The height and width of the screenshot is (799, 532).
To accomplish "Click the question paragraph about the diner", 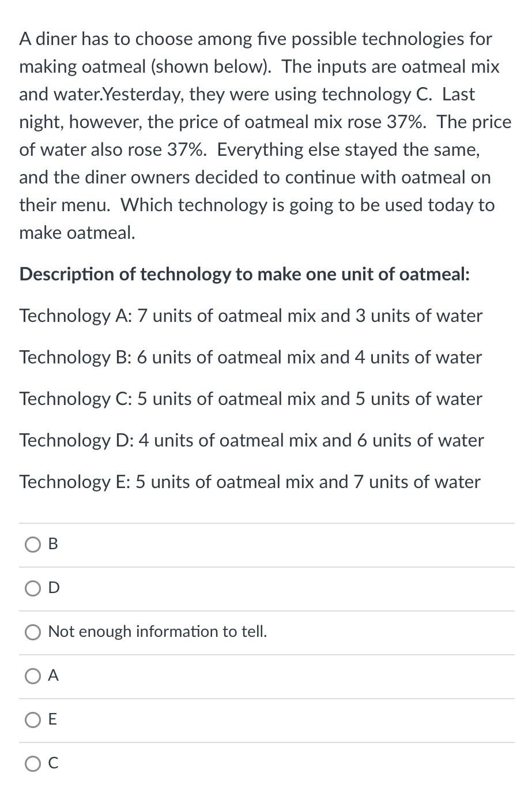I will [265, 136].
